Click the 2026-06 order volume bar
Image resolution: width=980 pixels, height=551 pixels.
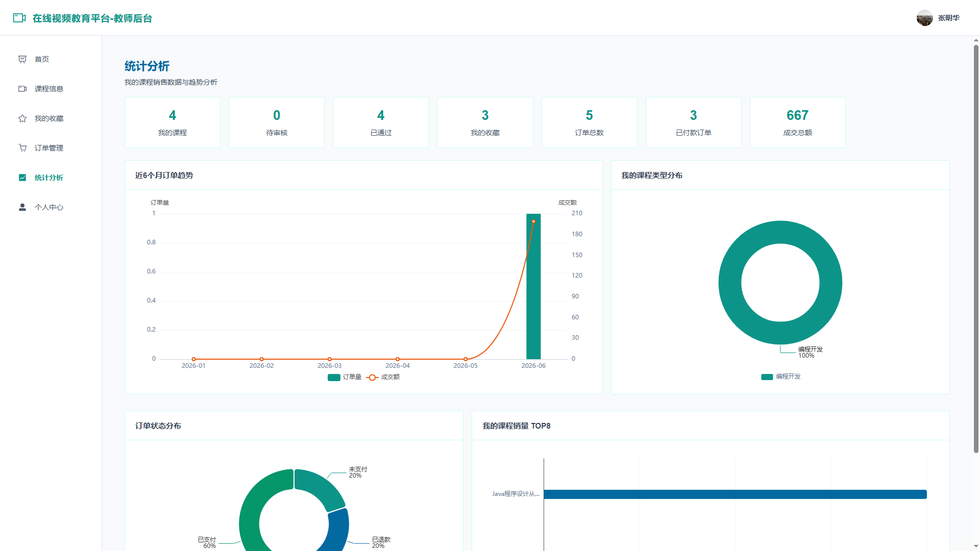[533, 286]
